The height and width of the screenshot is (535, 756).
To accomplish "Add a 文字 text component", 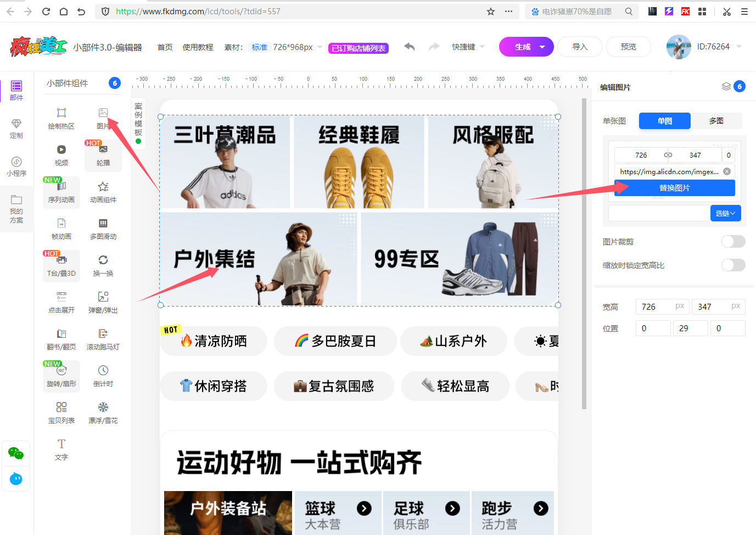I will [61, 450].
